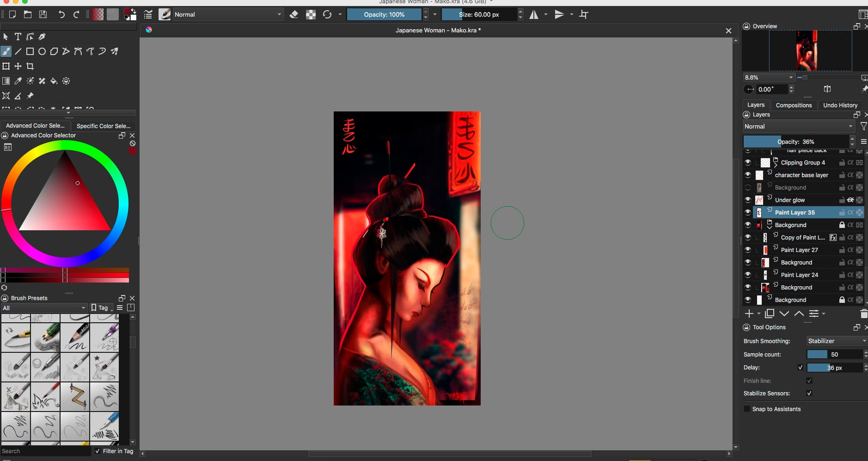The image size is (868, 461).
Task: Save the document using toolbar icon
Action: click(43, 14)
